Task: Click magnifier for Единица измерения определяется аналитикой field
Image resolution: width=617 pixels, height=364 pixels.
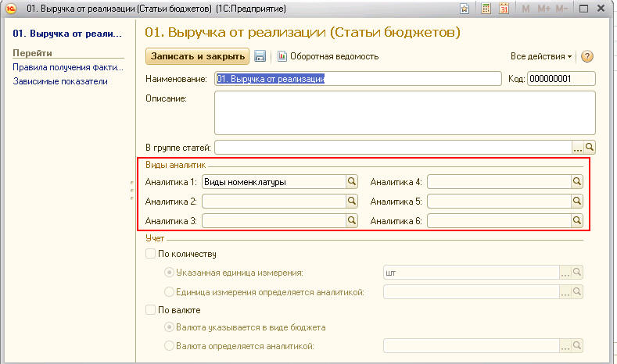Action: [577, 292]
